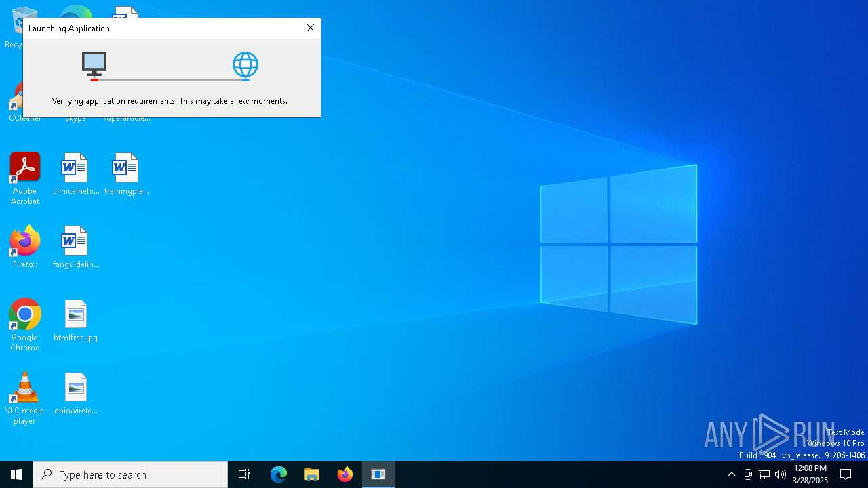
Task: Show hidden system tray icons
Action: [x=732, y=474]
